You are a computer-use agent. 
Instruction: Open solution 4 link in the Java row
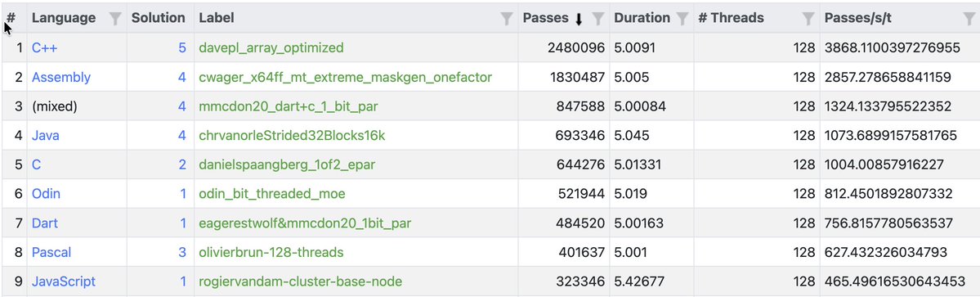[182, 135]
